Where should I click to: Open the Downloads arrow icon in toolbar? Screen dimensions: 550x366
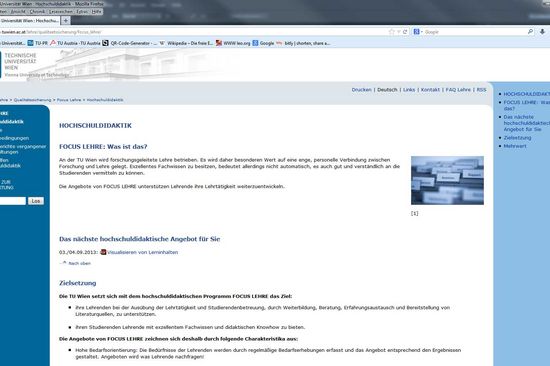(542, 32)
